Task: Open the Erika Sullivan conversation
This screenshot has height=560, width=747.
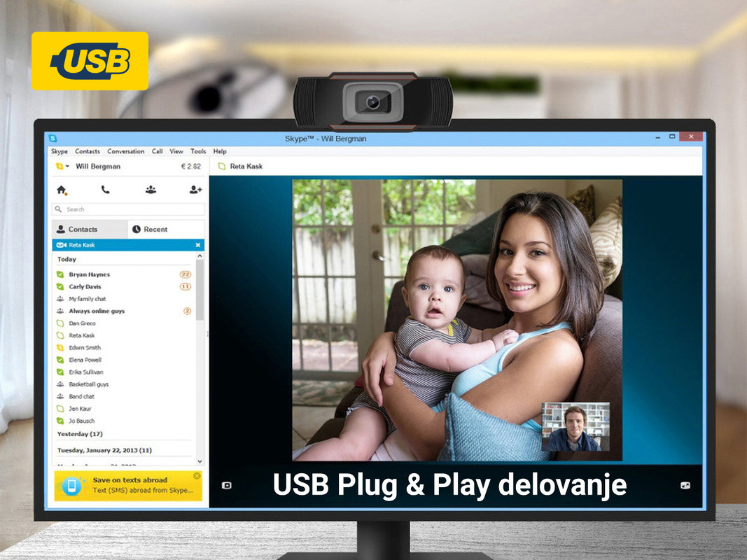Action: tap(85, 372)
